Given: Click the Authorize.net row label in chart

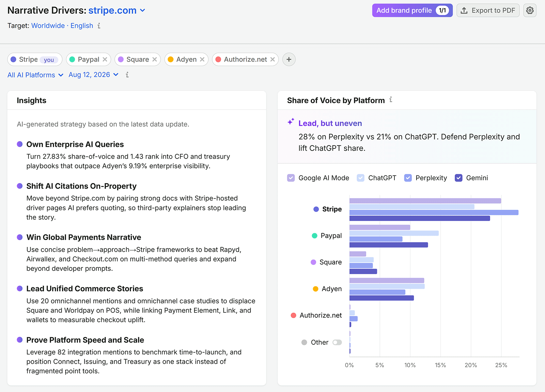Looking at the screenshot, I should pyautogui.click(x=321, y=315).
